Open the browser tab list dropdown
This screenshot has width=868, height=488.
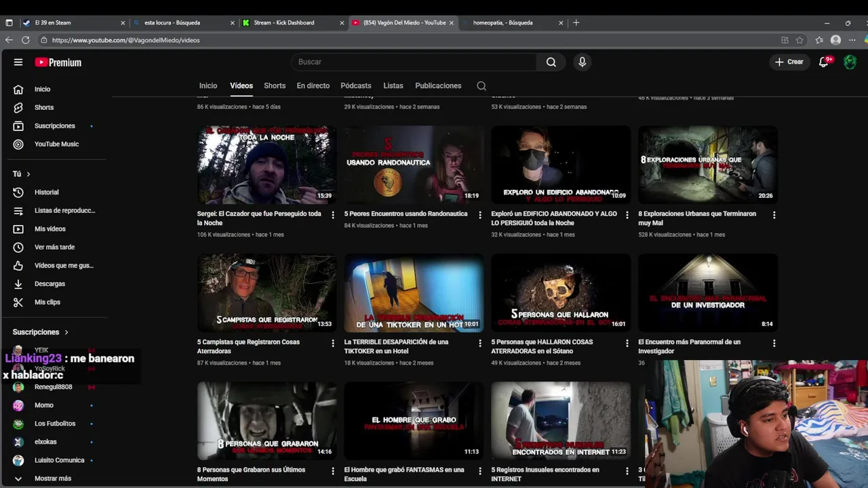pos(9,22)
